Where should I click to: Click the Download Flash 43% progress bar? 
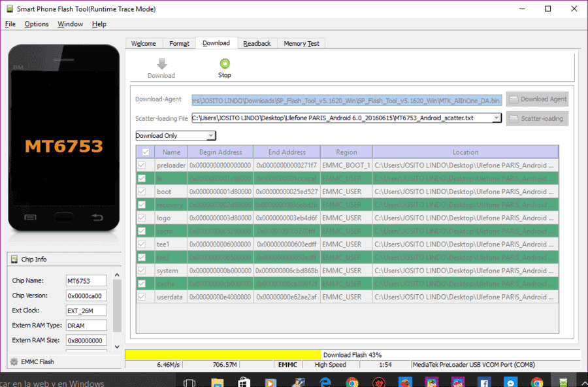tap(353, 354)
